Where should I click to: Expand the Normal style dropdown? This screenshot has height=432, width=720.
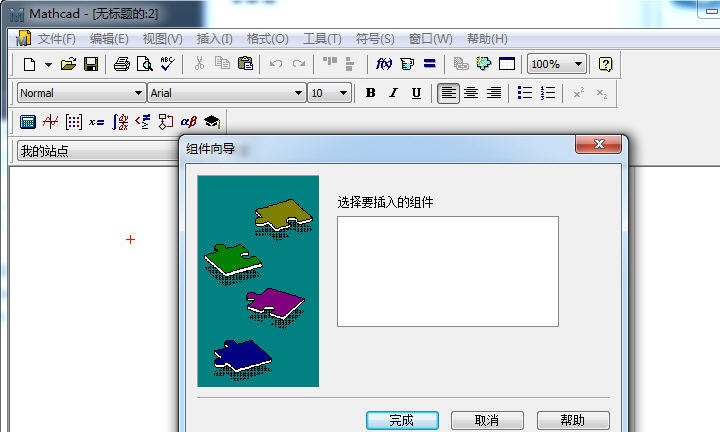tap(138, 93)
